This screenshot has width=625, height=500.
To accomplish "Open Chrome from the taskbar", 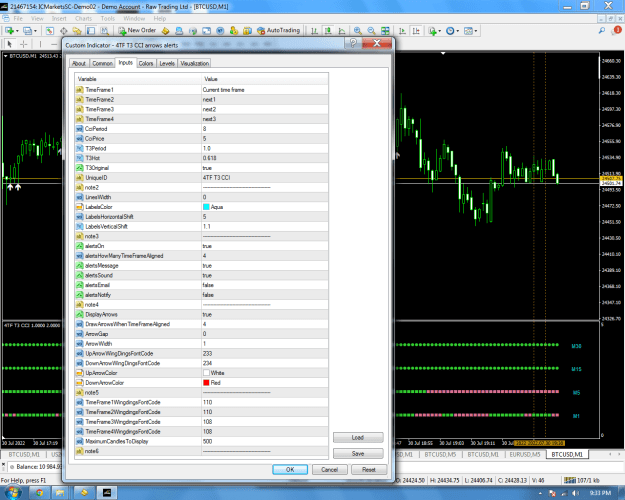I will click(39, 493).
